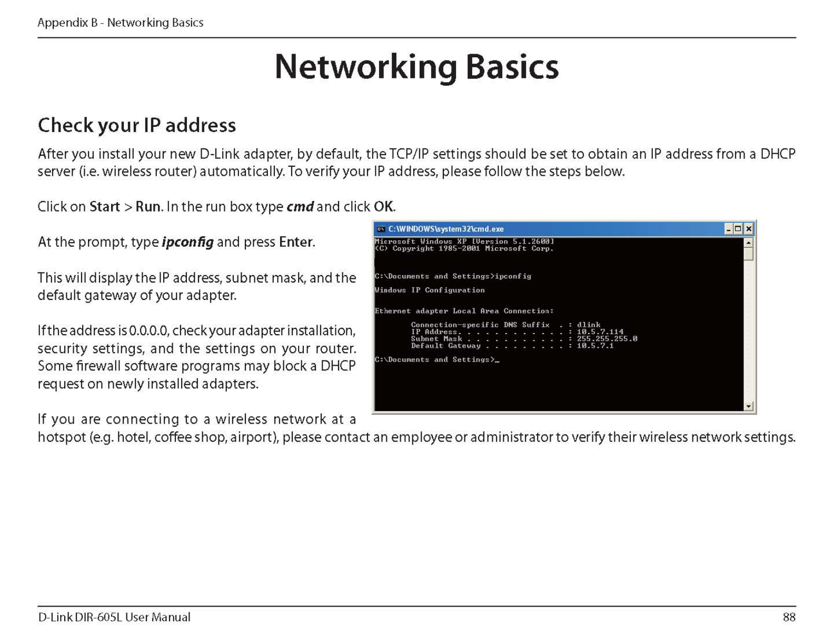
Task: Click the DNS Suffix value dlink
Action: (589, 325)
